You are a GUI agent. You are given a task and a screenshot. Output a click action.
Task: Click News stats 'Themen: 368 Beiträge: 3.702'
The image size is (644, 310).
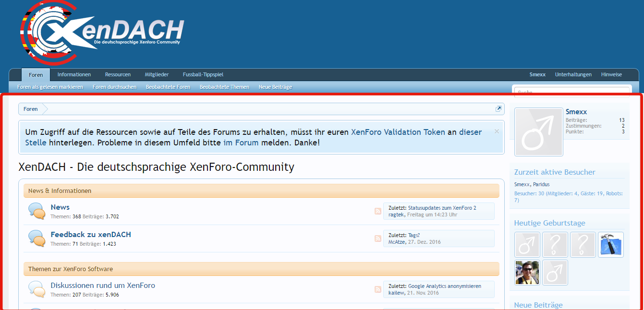[85, 216]
